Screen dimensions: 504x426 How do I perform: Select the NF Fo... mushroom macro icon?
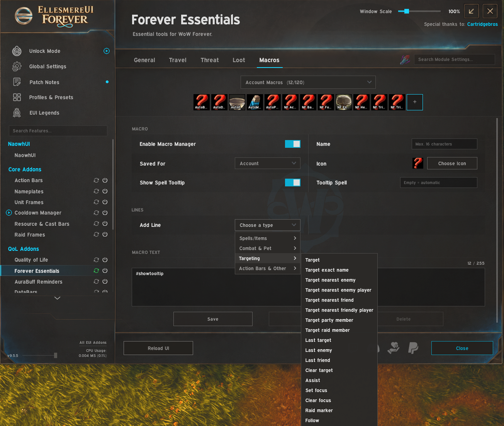[343, 102]
